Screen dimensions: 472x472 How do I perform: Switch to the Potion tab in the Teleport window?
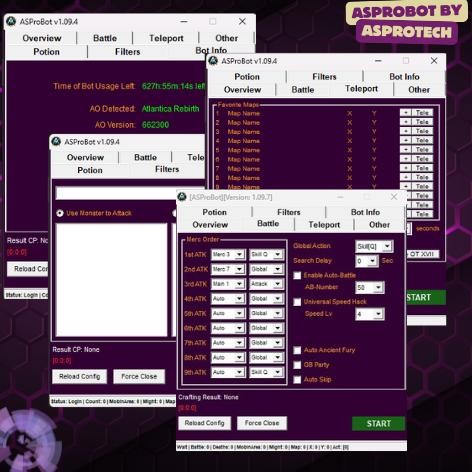click(x=247, y=77)
